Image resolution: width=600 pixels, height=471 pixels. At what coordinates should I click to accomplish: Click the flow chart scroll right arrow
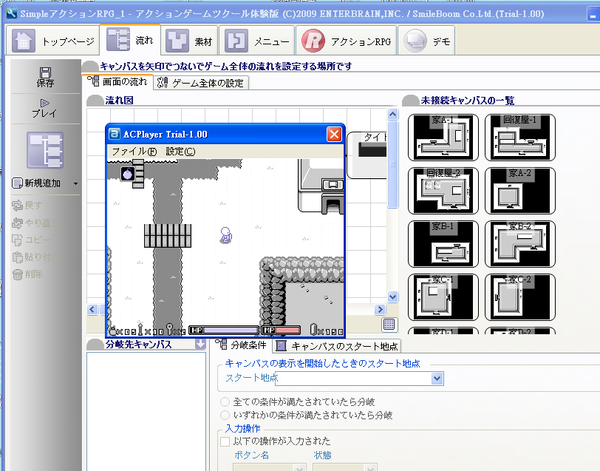coord(380,309)
